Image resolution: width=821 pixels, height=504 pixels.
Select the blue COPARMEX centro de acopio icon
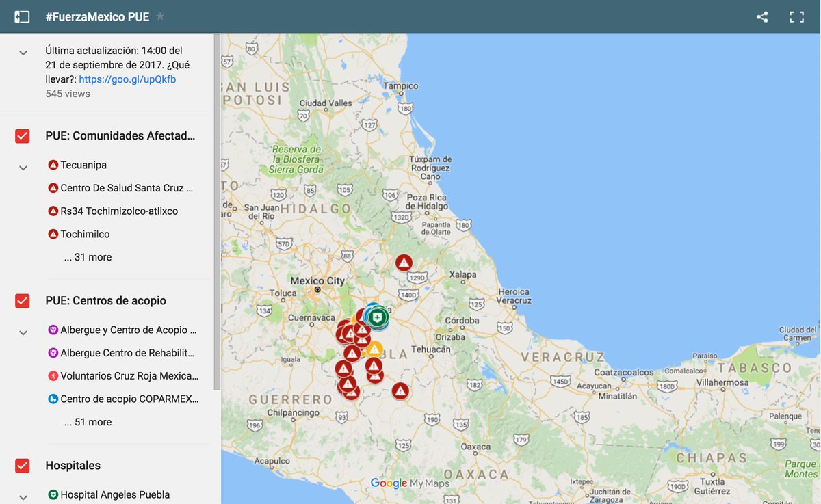(53, 399)
